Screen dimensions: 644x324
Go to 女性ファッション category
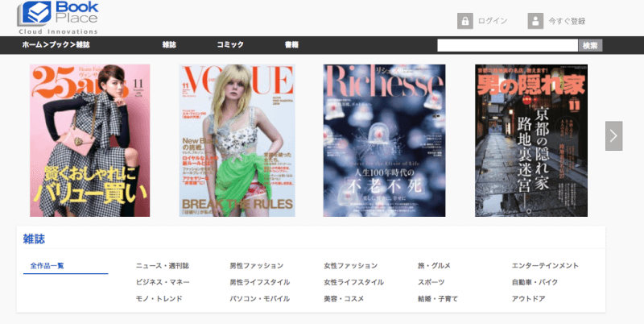coord(351,265)
